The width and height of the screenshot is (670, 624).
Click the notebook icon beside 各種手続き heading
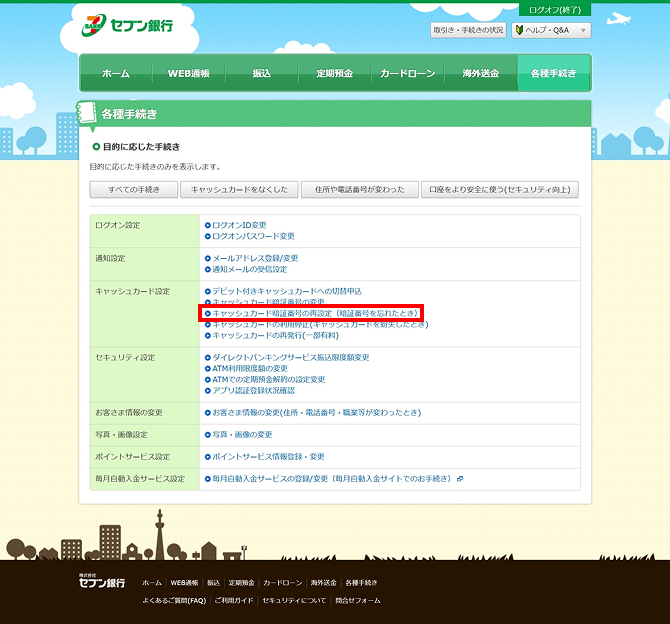click(90, 114)
